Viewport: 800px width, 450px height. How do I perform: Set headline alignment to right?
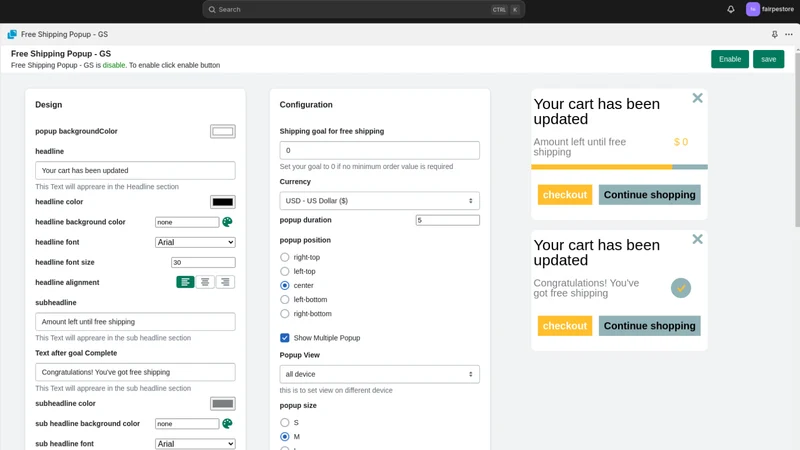pos(225,282)
